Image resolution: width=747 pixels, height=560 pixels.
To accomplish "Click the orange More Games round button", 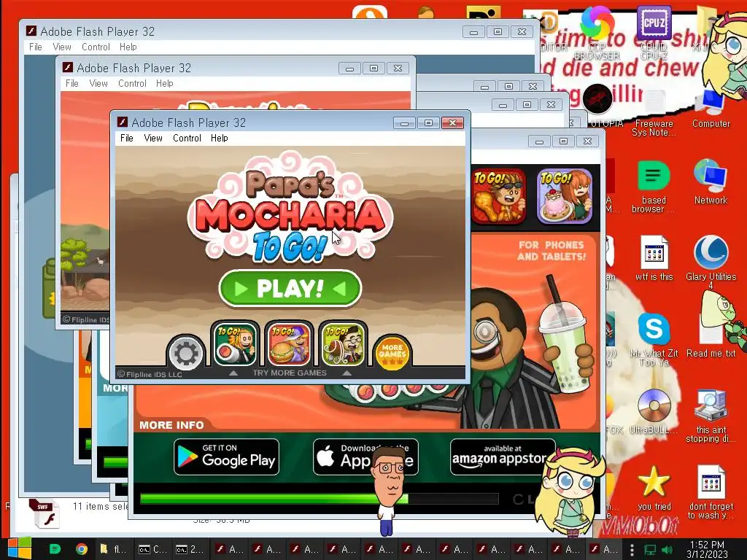I will point(392,353).
